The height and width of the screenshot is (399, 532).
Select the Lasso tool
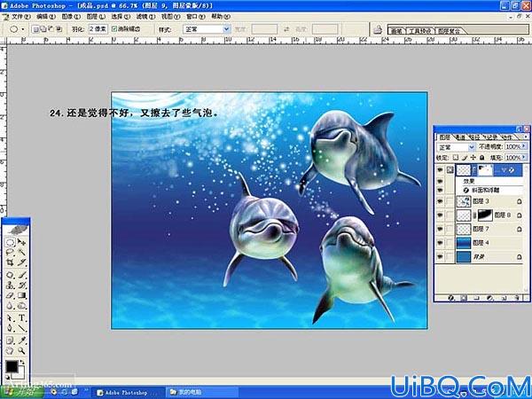pyautogui.click(x=10, y=252)
